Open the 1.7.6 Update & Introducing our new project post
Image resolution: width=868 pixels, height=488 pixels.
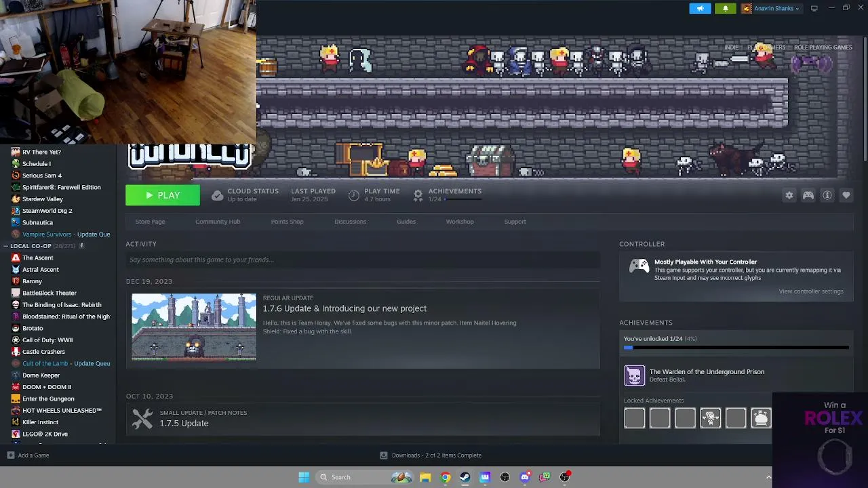click(x=344, y=308)
